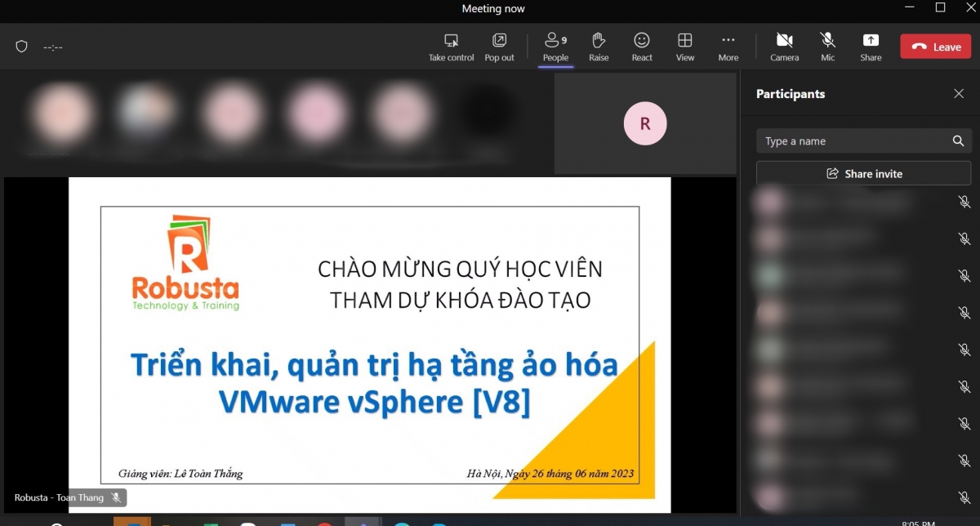Focus the Type a name search field

click(864, 141)
